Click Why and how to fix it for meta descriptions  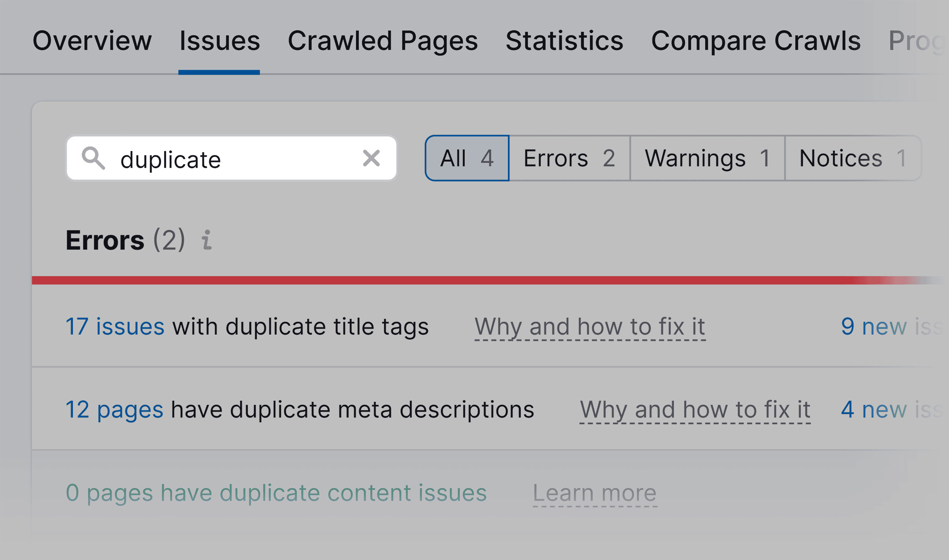pyautogui.click(x=695, y=409)
